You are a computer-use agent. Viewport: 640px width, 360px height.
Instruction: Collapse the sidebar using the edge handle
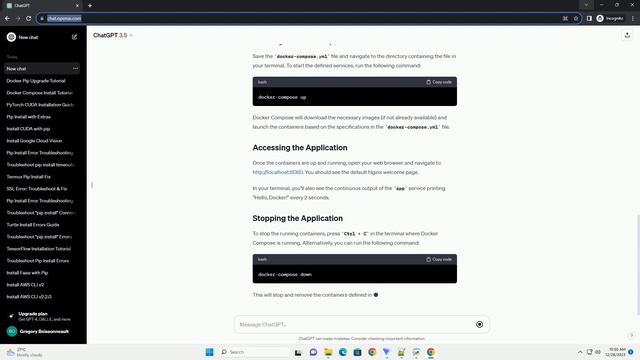[x=92, y=185]
